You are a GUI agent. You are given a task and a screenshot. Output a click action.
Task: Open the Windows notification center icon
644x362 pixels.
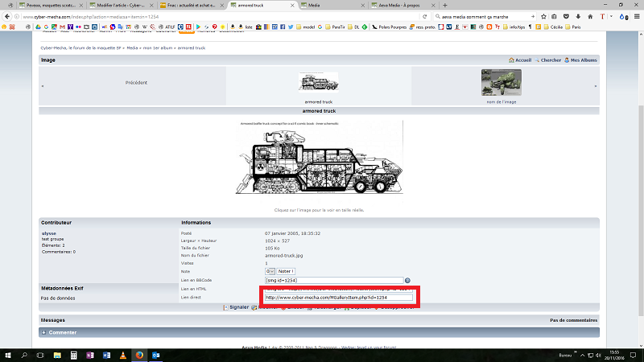click(633, 355)
